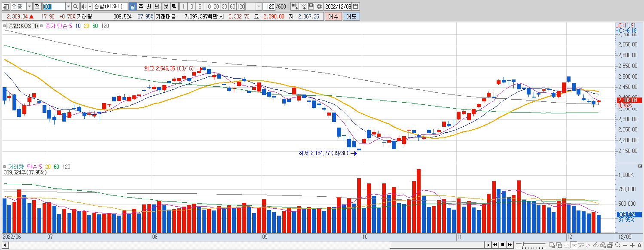Click the small box at volume pane corner
Image resolution: width=644 pixels, height=250 pixels.
tap(641, 166)
